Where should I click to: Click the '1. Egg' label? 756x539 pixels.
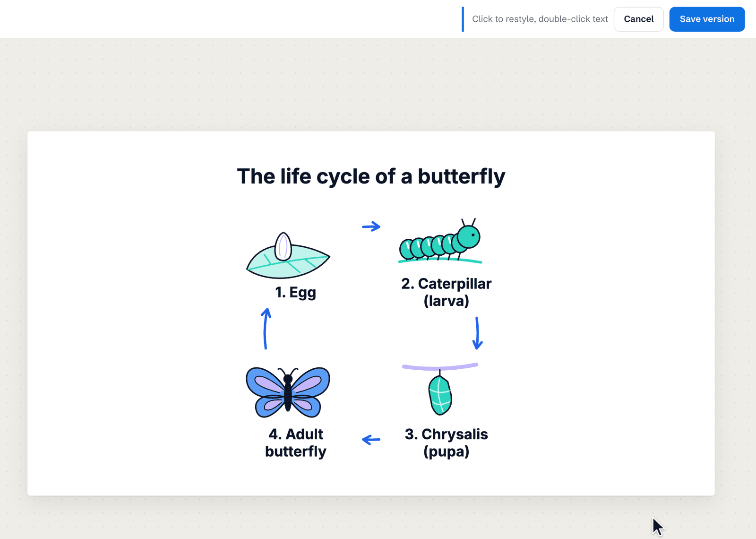click(x=296, y=293)
